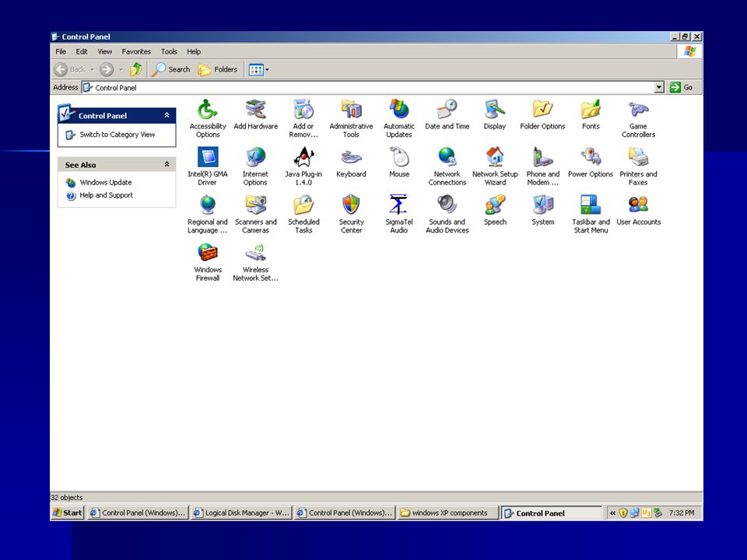The height and width of the screenshot is (560, 747).
Task: Open Intel(R) GMA Driver icon
Action: [x=208, y=166]
